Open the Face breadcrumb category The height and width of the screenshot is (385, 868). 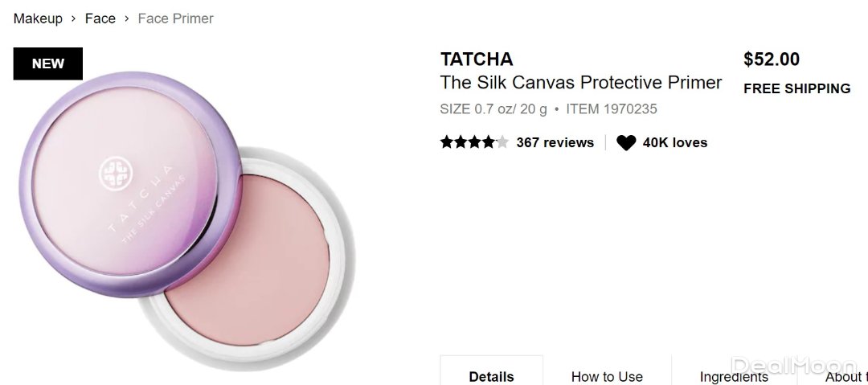click(x=100, y=18)
